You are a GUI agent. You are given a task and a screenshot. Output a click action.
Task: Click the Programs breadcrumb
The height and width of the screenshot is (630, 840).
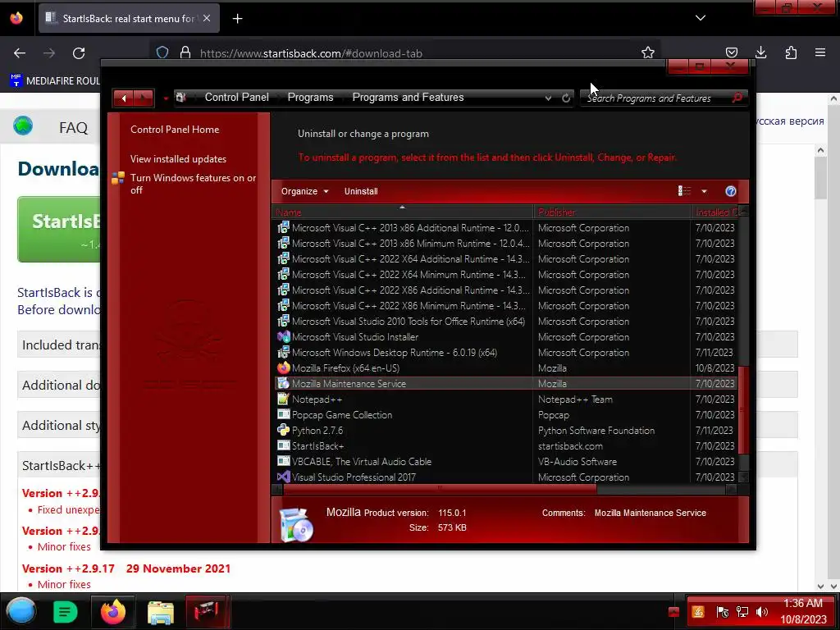(x=310, y=97)
